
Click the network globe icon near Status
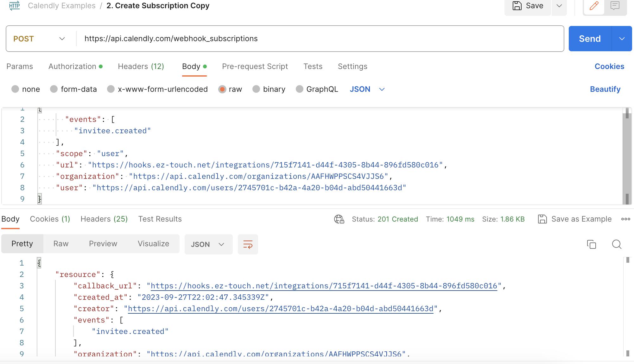click(x=339, y=219)
